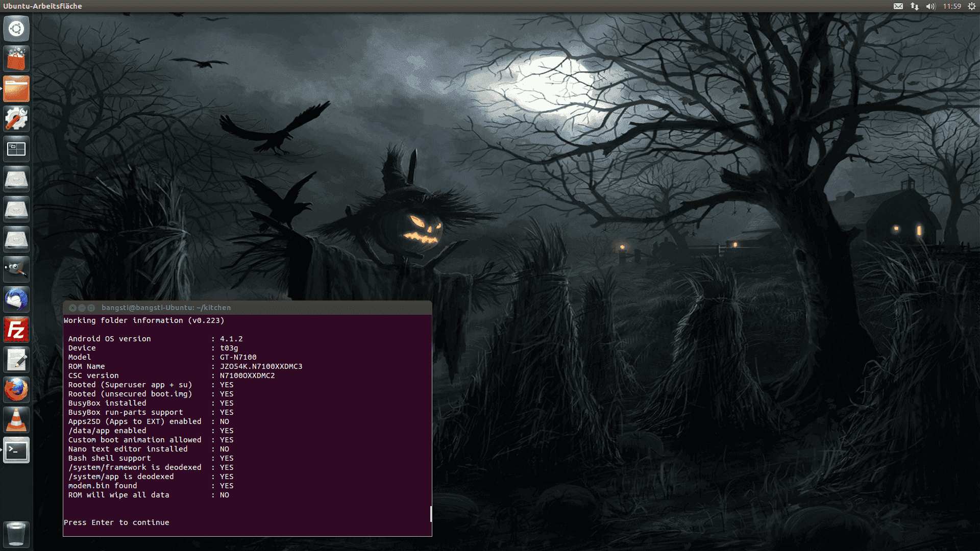Launch FileZilla FTP client

click(x=16, y=330)
